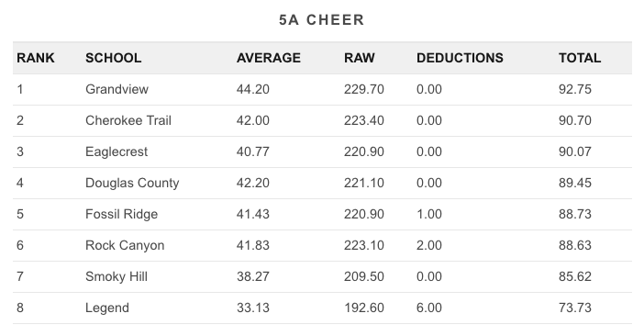Click the DEDUCTIONS column header

[x=460, y=58]
